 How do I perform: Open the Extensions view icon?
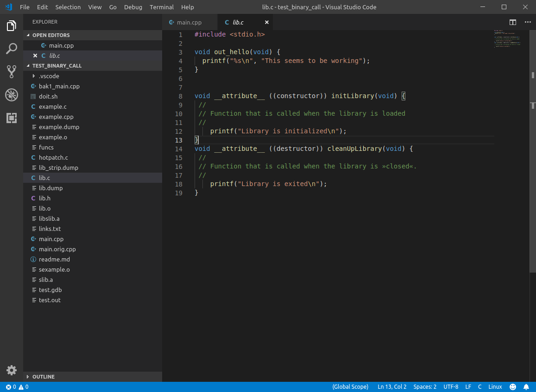[12, 118]
